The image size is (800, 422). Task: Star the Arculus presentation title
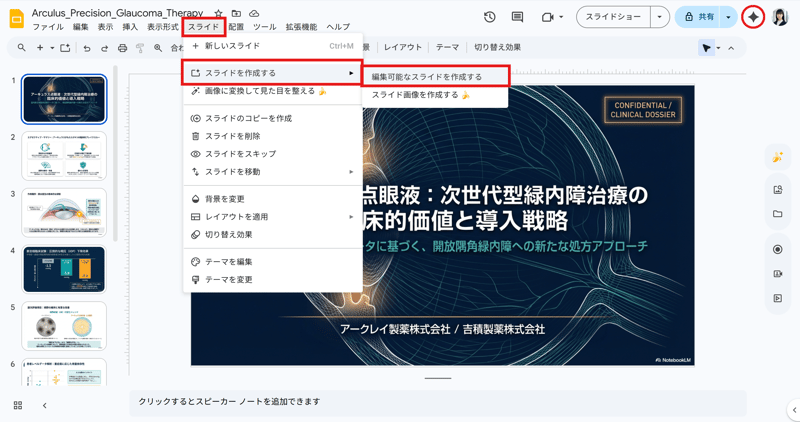[x=218, y=14]
